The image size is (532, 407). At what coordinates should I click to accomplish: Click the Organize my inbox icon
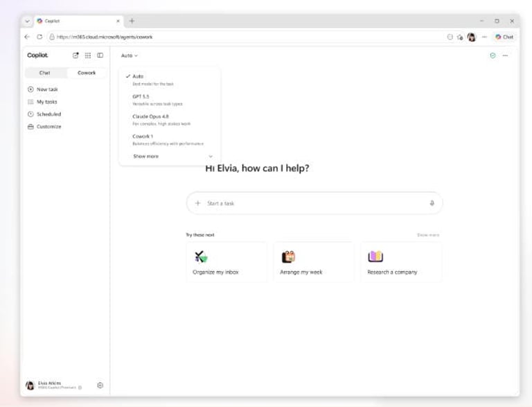(201, 257)
